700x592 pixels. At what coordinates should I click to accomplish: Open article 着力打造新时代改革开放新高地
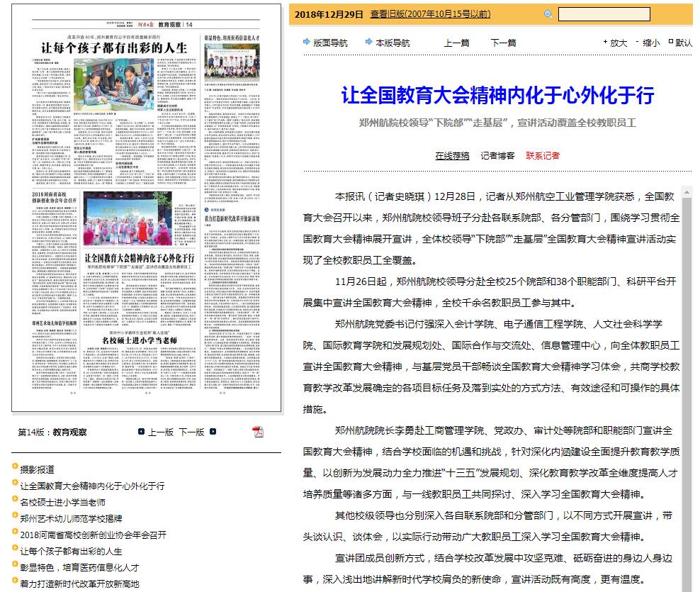point(79,583)
